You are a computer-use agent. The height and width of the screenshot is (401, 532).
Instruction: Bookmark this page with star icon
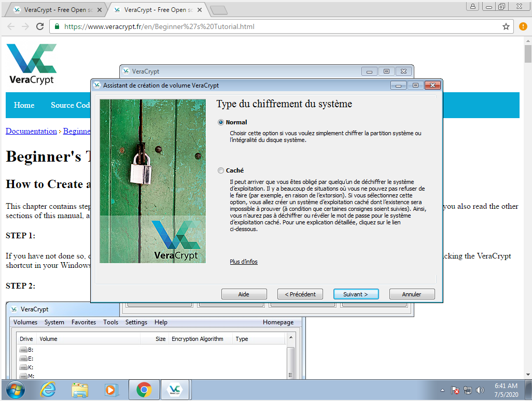point(506,26)
